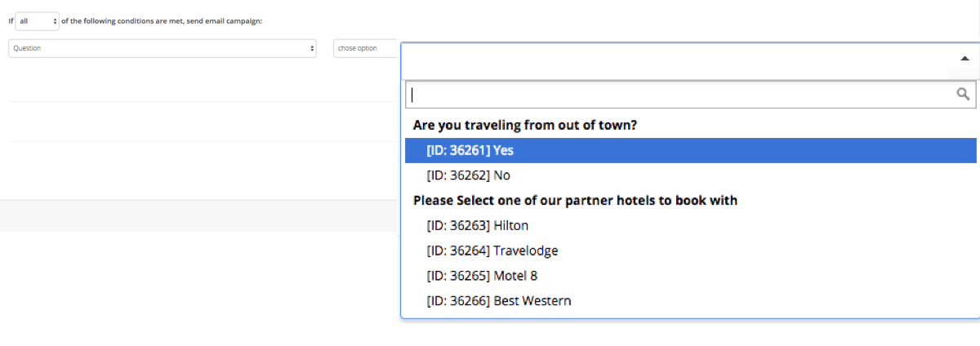Click the arrows on the Question select
Screen dimensions: 980x346
click(312, 48)
